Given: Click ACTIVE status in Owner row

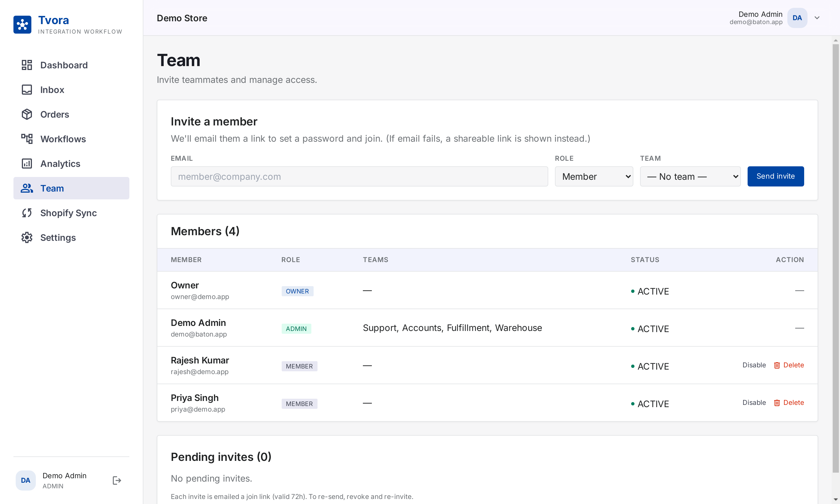Looking at the screenshot, I should point(650,291).
